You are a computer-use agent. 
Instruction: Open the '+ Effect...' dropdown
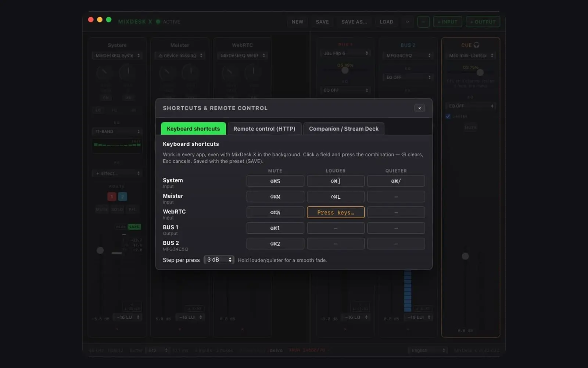[x=117, y=173]
